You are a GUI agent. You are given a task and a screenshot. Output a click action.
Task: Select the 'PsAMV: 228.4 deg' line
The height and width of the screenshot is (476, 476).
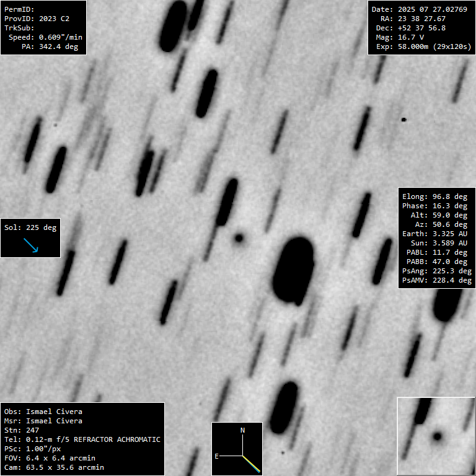pos(437,280)
